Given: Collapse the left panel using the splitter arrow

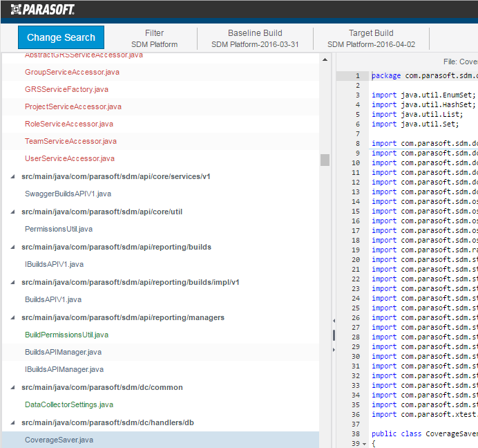Looking at the screenshot, I should coord(334,321).
